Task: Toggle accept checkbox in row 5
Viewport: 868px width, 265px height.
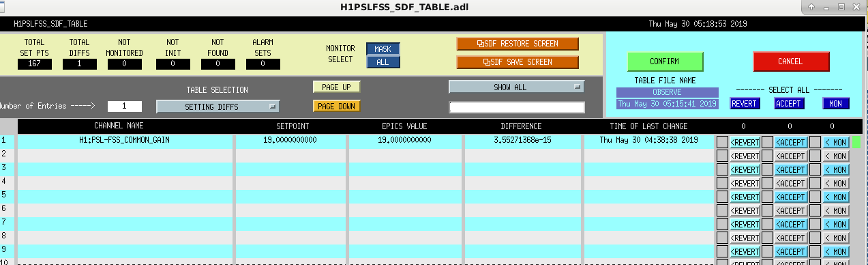Action: point(767,197)
